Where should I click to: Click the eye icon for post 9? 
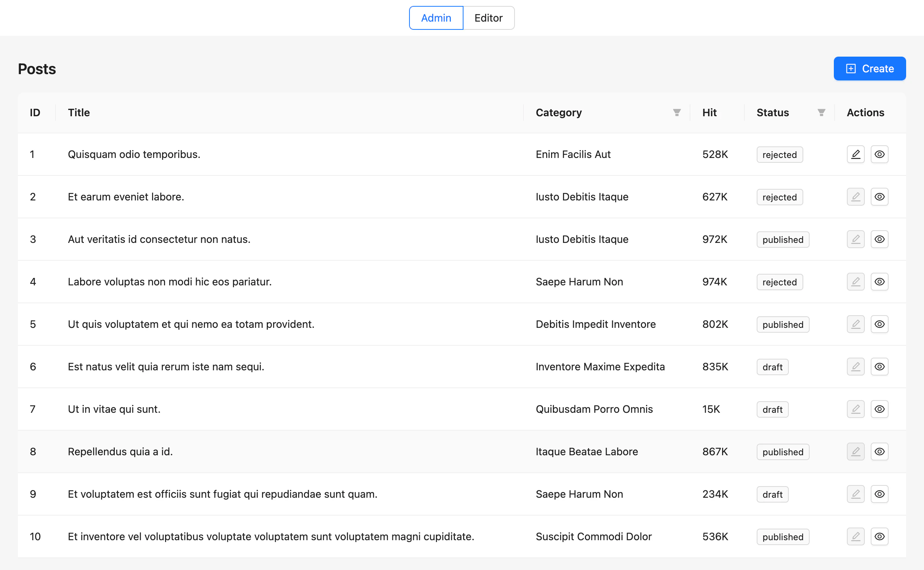(x=880, y=494)
